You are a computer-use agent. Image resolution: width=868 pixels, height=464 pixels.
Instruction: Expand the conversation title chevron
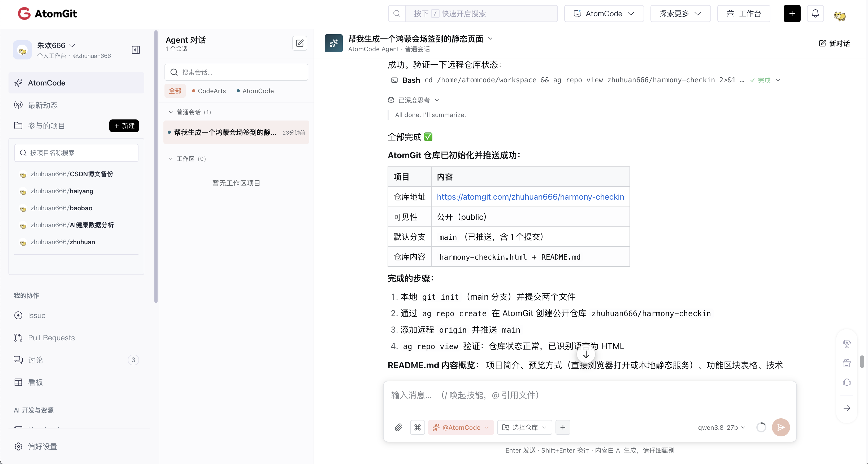click(x=490, y=38)
